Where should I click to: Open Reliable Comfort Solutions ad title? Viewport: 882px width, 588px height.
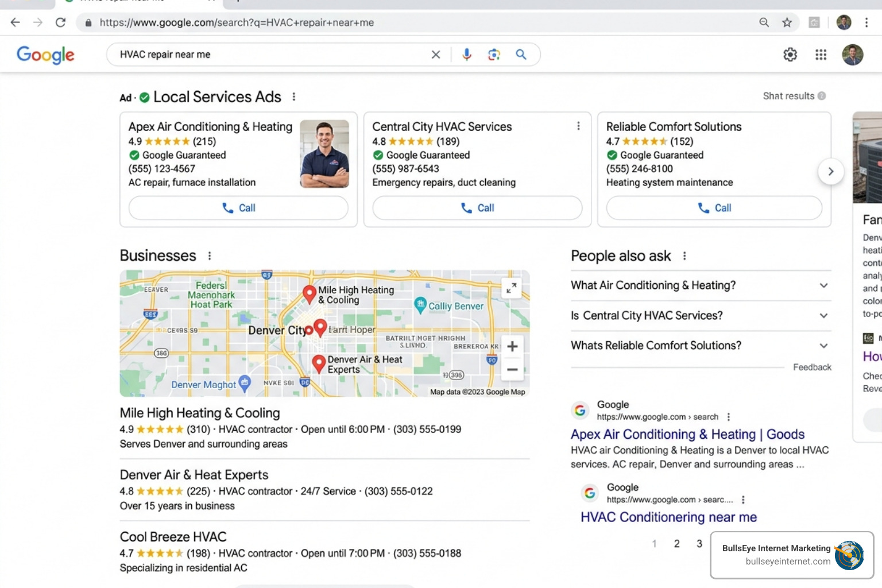click(x=674, y=126)
